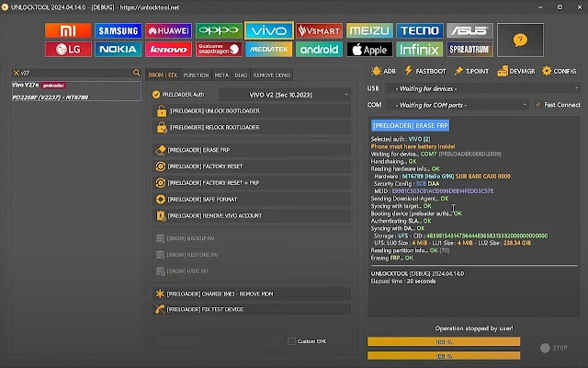
Task: Click the 'Erasing FRP... OK' log line
Action: [392, 258]
